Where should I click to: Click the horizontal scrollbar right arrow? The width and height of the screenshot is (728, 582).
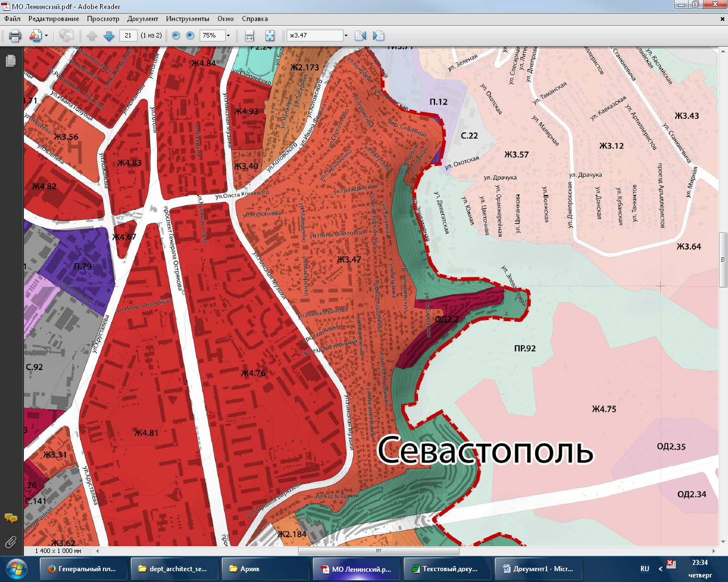pos(714,551)
